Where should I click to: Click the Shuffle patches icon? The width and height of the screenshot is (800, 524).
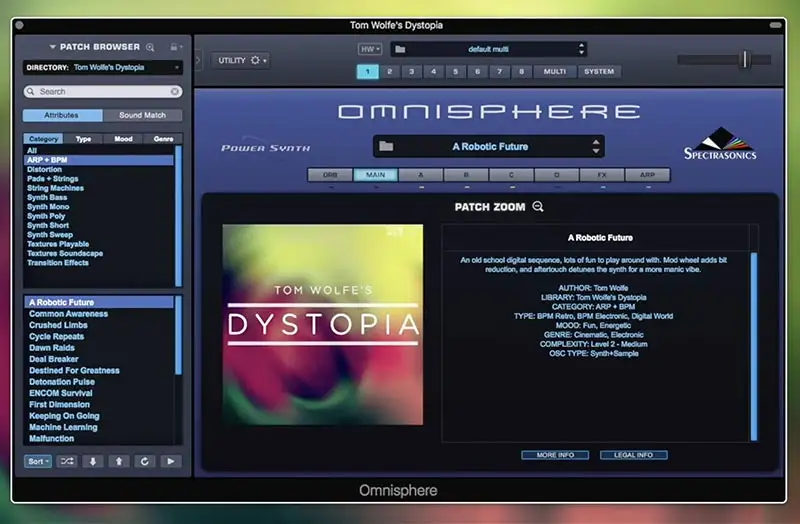(67, 461)
